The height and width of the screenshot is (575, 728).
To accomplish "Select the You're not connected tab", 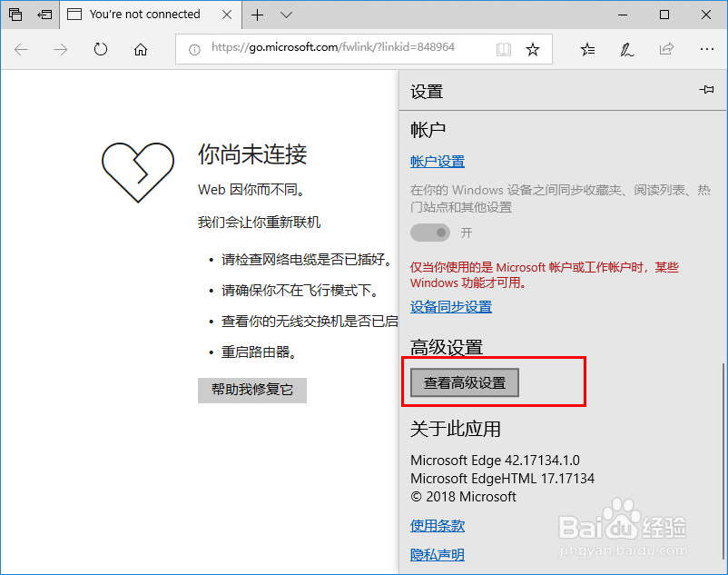I will coord(145,15).
